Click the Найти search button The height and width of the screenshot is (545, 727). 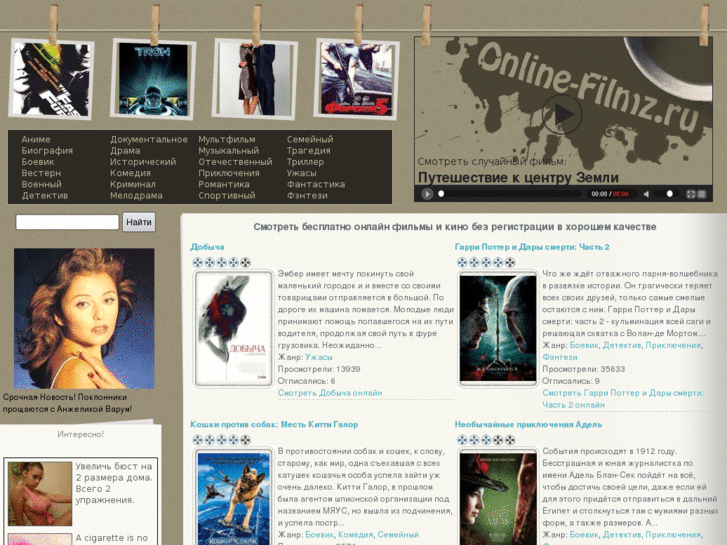pyautogui.click(x=139, y=222)
